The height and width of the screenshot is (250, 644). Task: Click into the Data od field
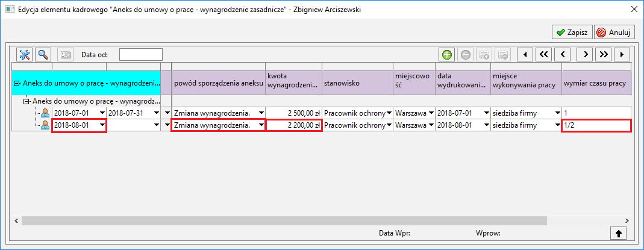tap(141, 54)
